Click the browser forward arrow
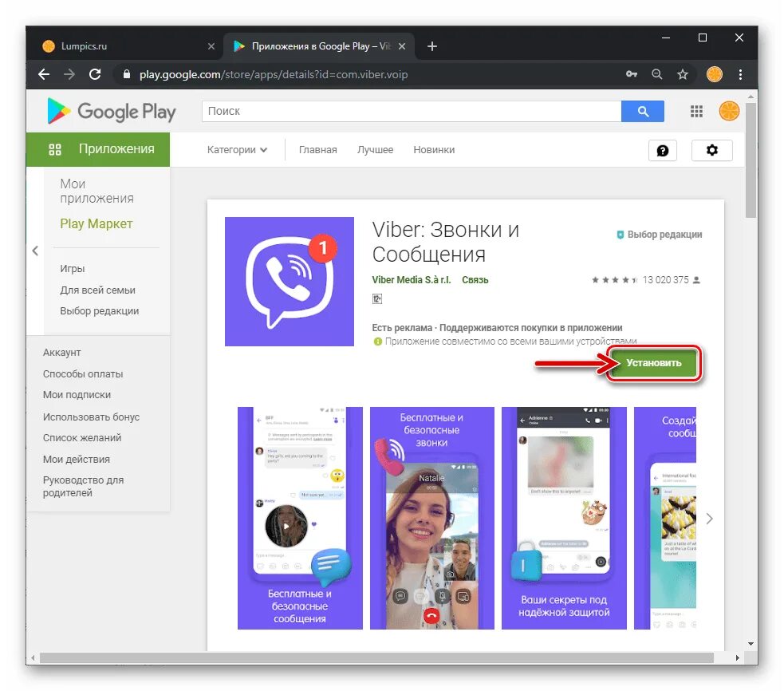The width and height of the screenshot is (784, 691). coord(69,74)
